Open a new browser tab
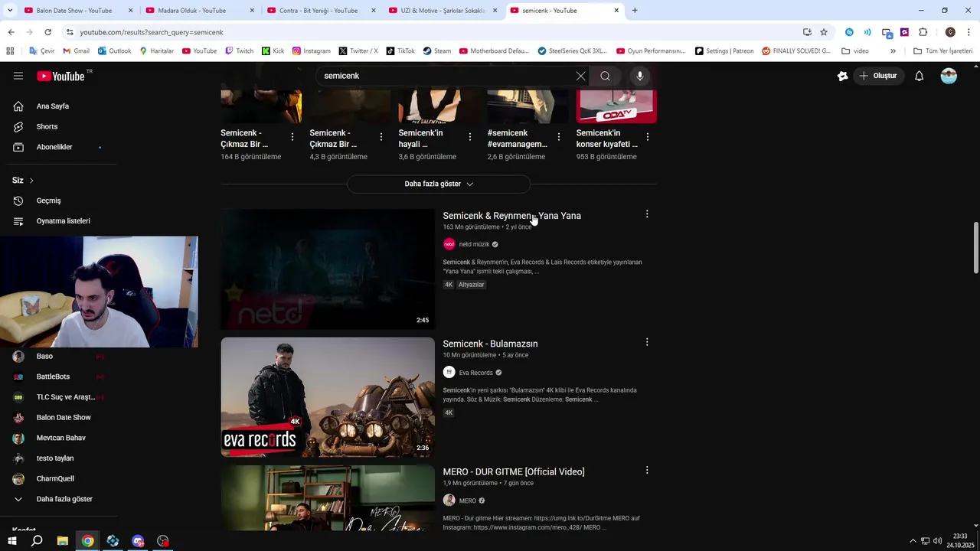 tap(635, 11)
